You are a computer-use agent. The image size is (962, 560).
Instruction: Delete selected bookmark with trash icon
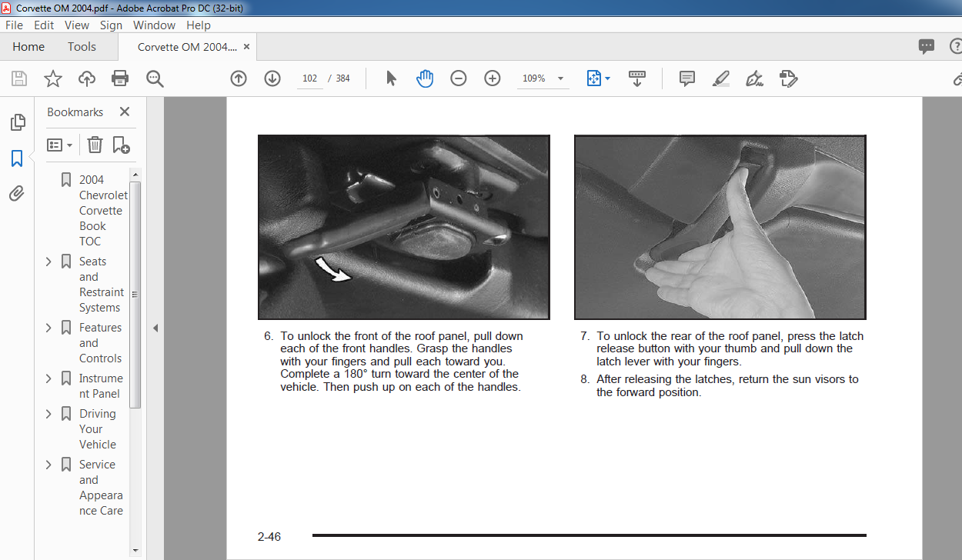95,145
